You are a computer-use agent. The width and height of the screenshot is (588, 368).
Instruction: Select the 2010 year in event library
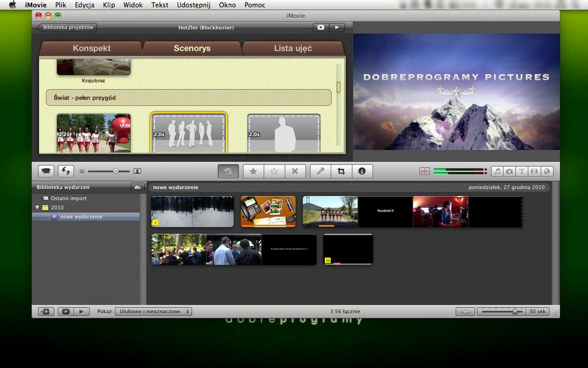click(x=57, y=207)
